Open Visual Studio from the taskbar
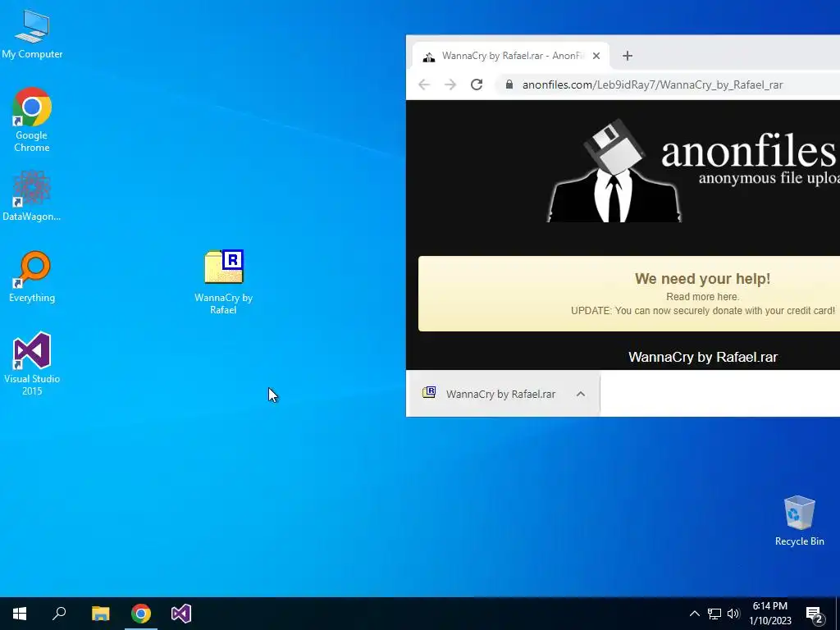 tap(181, 614)
